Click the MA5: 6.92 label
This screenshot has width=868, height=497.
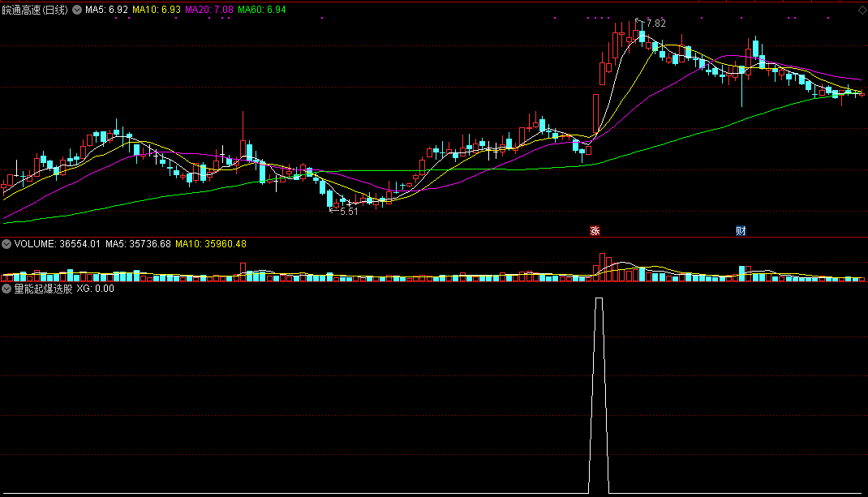click(x=106, y=10)
